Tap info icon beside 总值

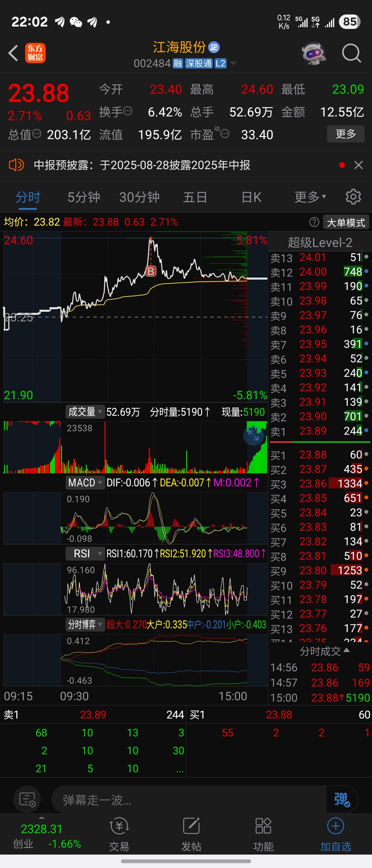(37, 134)
